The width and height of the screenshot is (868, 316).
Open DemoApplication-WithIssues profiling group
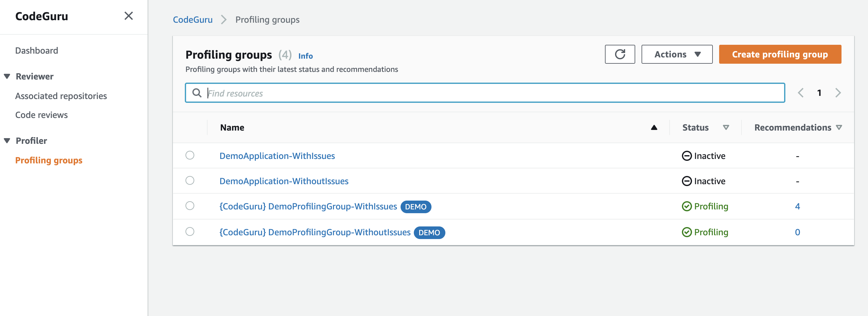[277, 156]
